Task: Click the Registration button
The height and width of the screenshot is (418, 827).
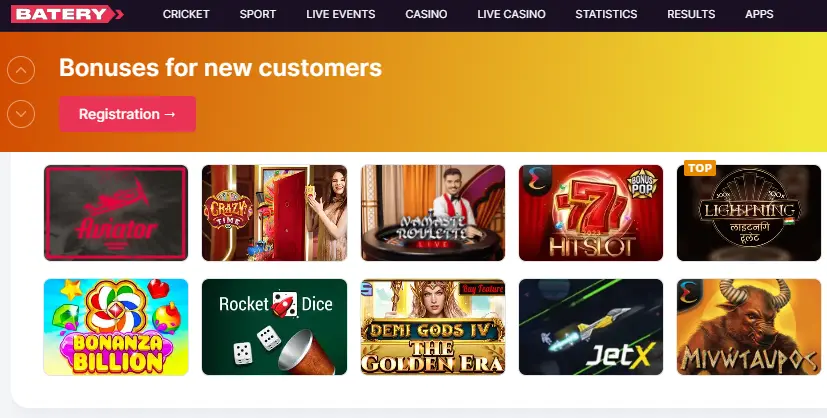Action: [x=127, y=114]
